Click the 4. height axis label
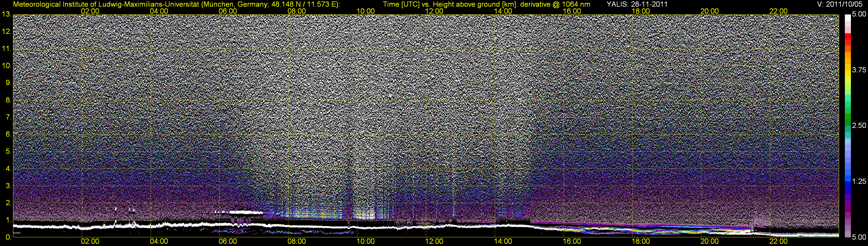 (x=8, y=168)
